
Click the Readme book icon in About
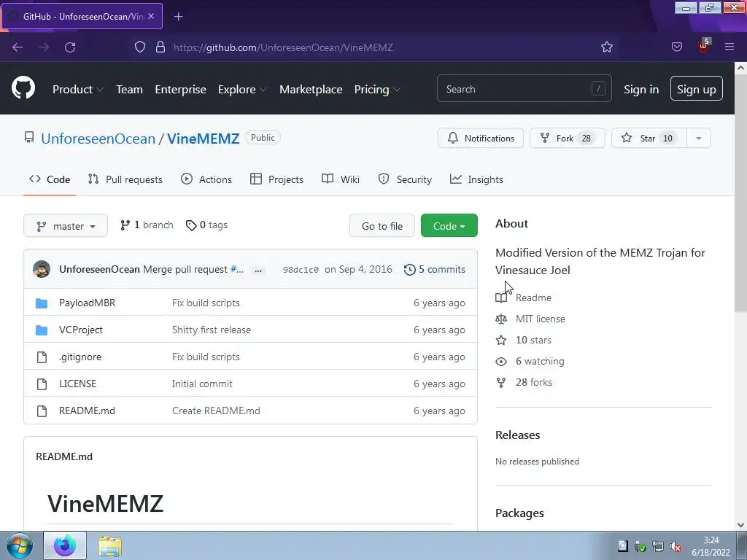[501, 298]
